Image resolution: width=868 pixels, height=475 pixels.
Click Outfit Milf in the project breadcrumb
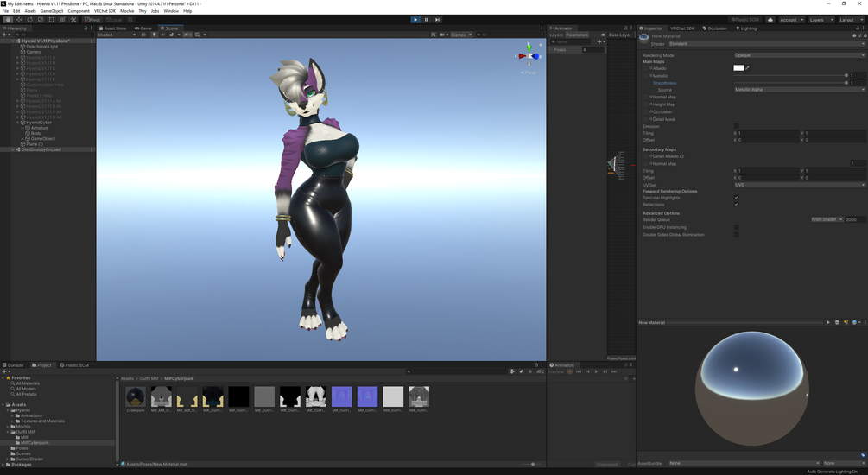149,378
